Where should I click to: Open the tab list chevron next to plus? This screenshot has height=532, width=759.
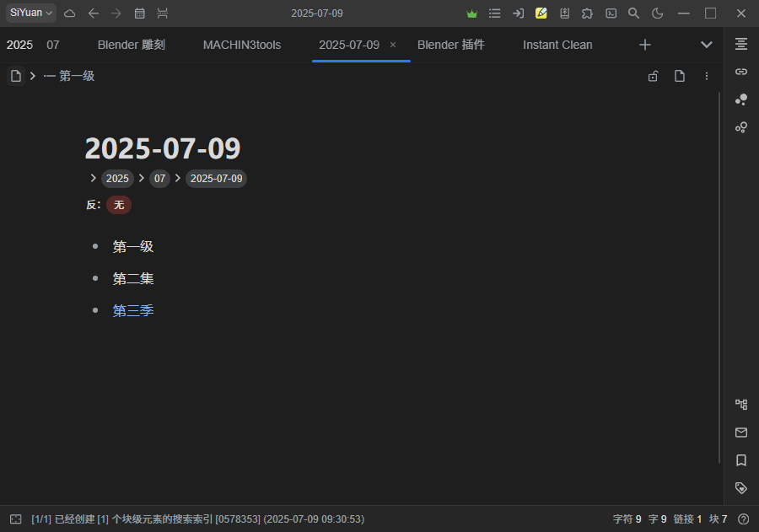[x=707, y=45]
